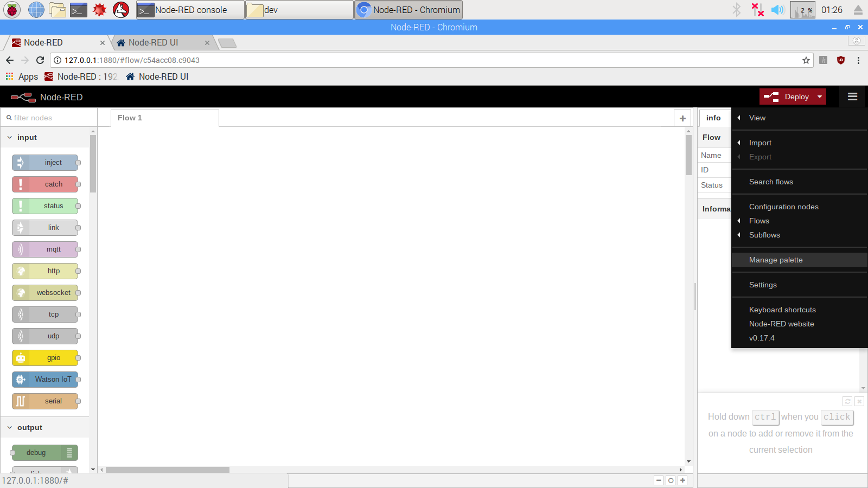Open the Node-RED UI bookmark
Image resolution: width=868 pixels, height=488 pixels.
coord(157,76)
